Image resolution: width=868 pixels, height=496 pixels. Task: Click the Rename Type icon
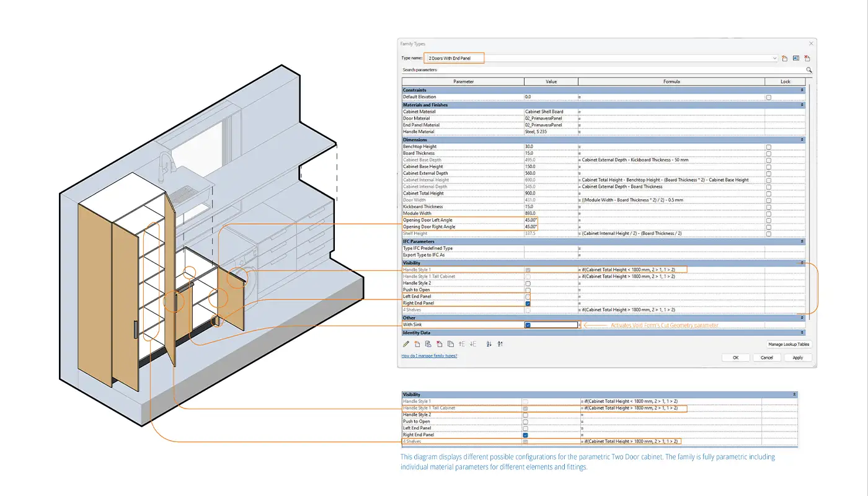click(795, 58)
